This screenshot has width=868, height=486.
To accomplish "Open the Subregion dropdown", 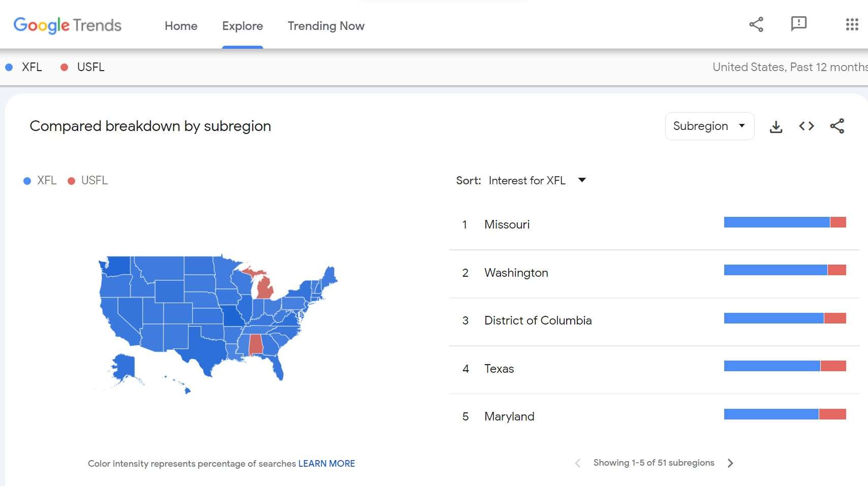I will (709, 126).
